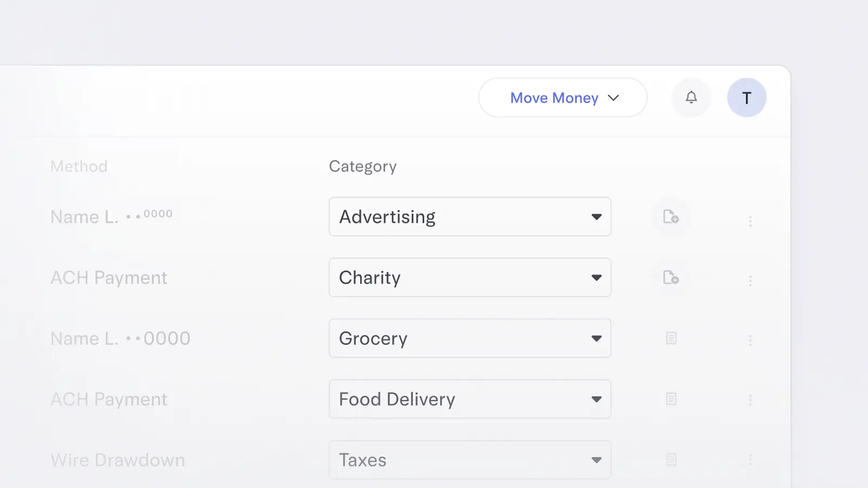
Task: Click the kebab menu beside the Taxes row
Action: tap(751, 460)
